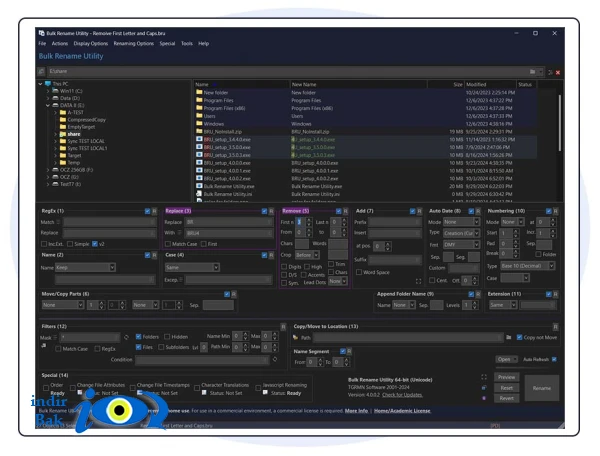Viewport: 600px width, 456px height.
Task: Open the Actions menu
Action: click(x=60, y=44)
